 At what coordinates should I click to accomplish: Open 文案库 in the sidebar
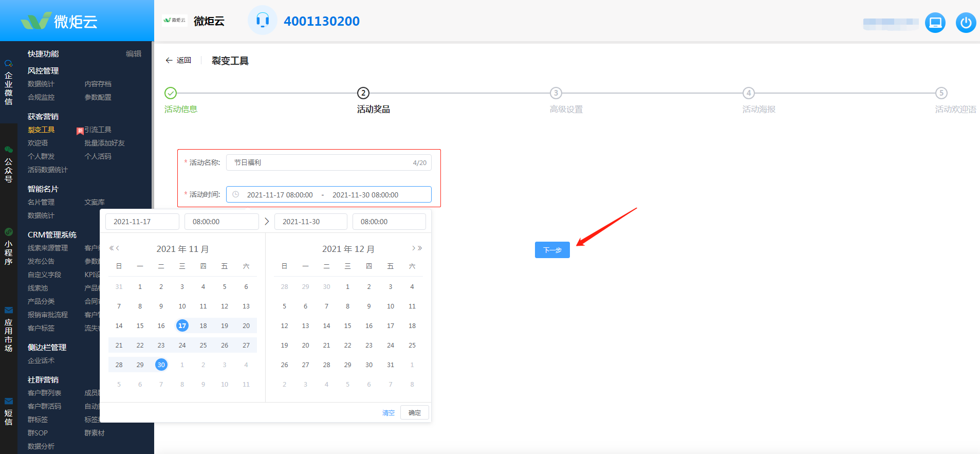point(95,203)
